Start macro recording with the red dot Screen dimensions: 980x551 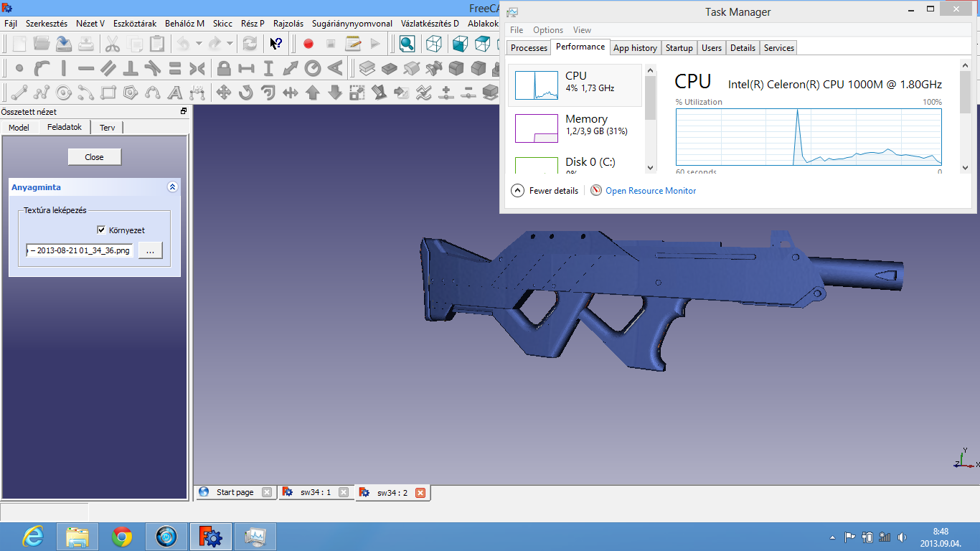tap(308, 44)
